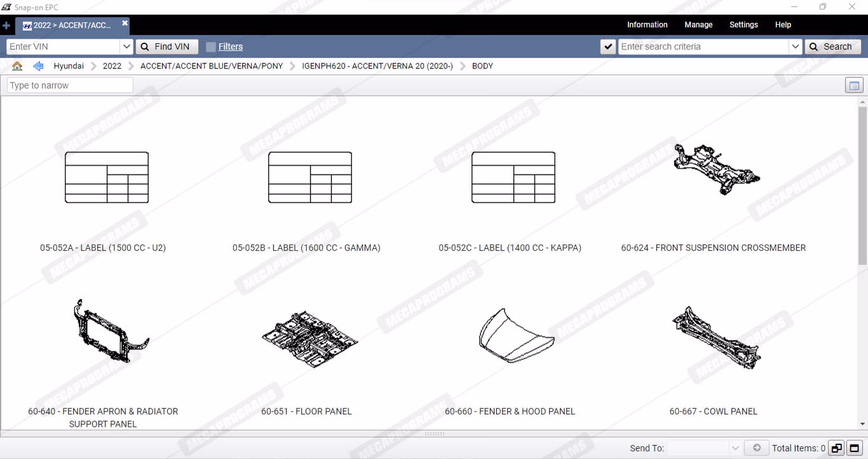Open the restore panel icon in status bar

pyautogui.click(x=836, y=448)
